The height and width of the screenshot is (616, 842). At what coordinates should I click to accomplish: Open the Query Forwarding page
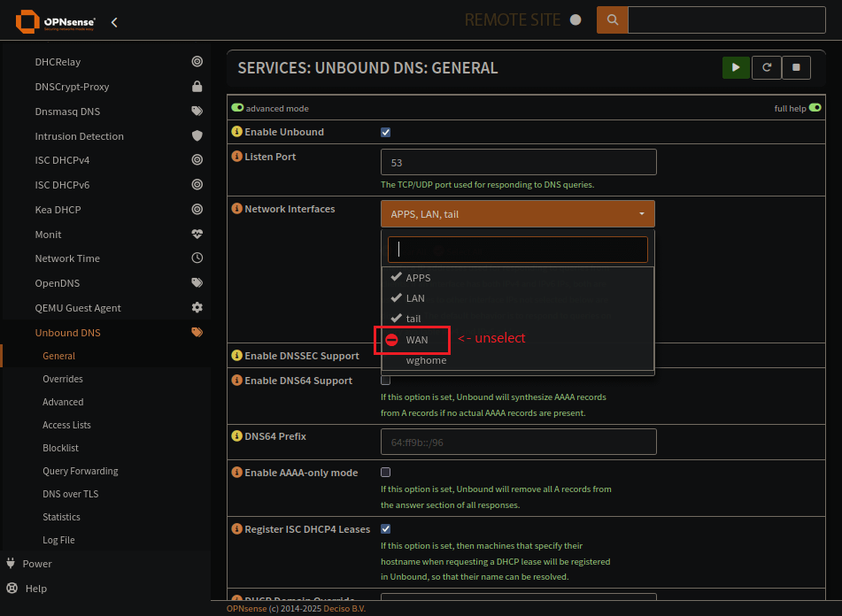(x=81, y=471)
